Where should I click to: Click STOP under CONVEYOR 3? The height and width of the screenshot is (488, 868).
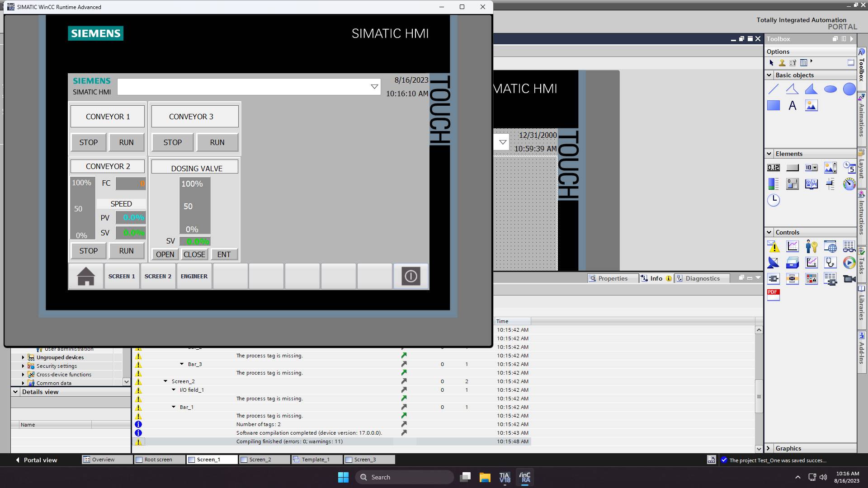click(x=172, y=142)
